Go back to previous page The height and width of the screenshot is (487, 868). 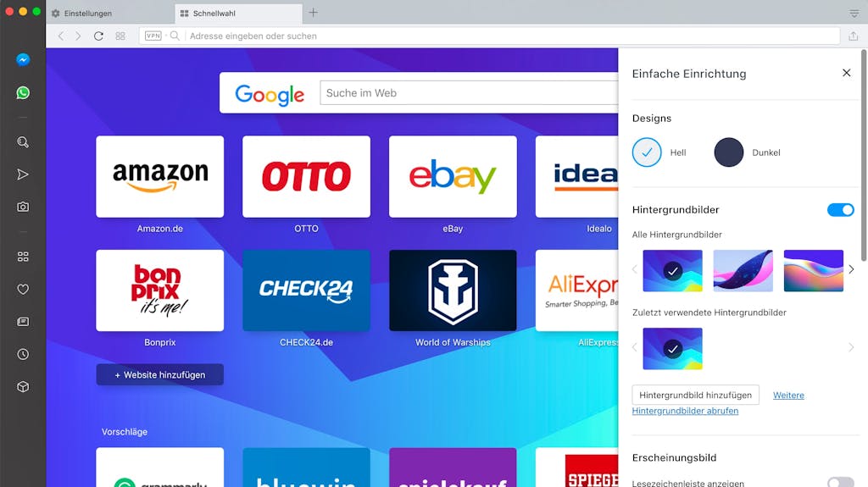(x=61, y=36)
